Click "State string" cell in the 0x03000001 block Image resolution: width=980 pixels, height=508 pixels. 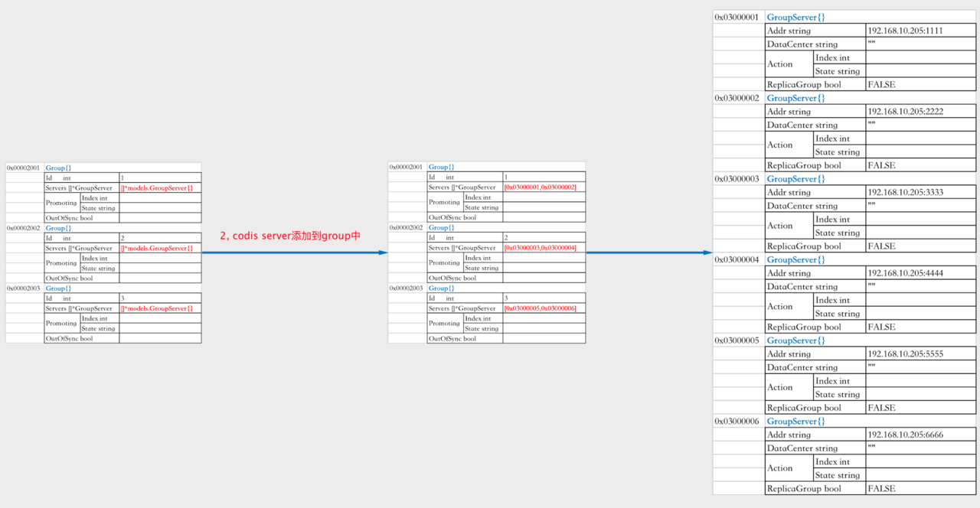[x=839, y=71]
